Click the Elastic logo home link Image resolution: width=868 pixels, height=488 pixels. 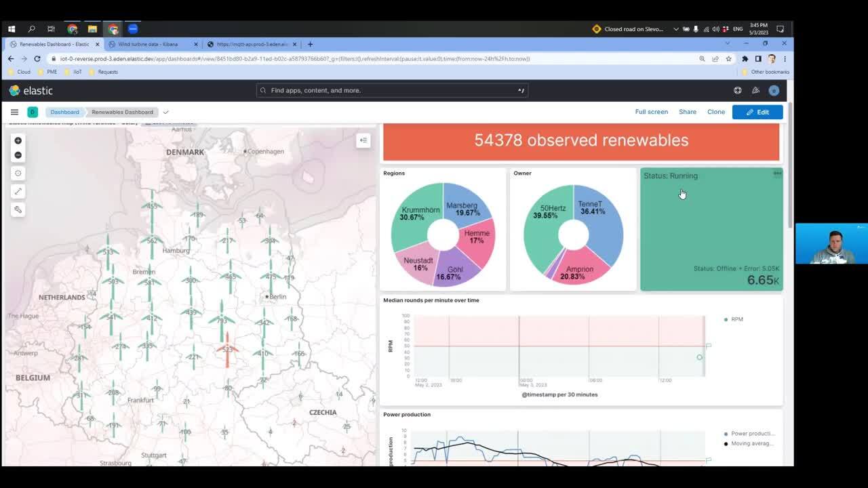click(x=31, y=90)
